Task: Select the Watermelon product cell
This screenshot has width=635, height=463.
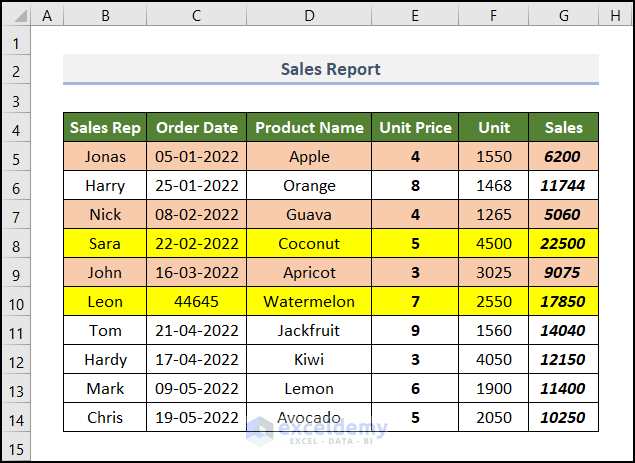Action: tap(309, 302)
